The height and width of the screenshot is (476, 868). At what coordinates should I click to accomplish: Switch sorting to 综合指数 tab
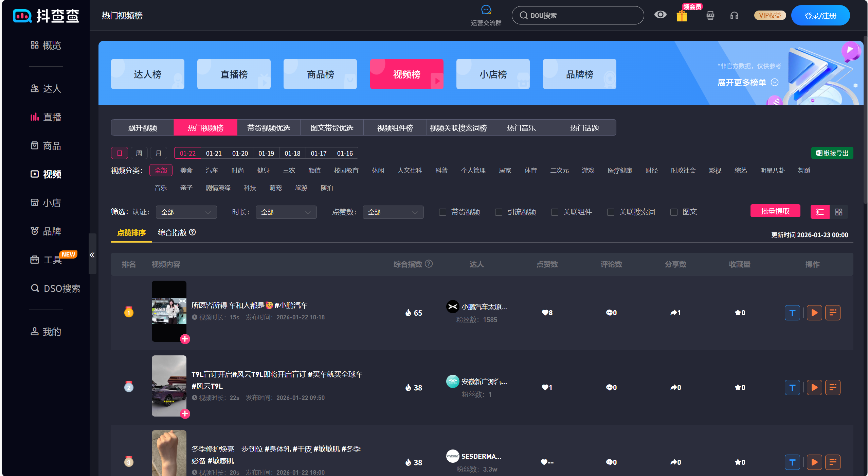(172, 233)
